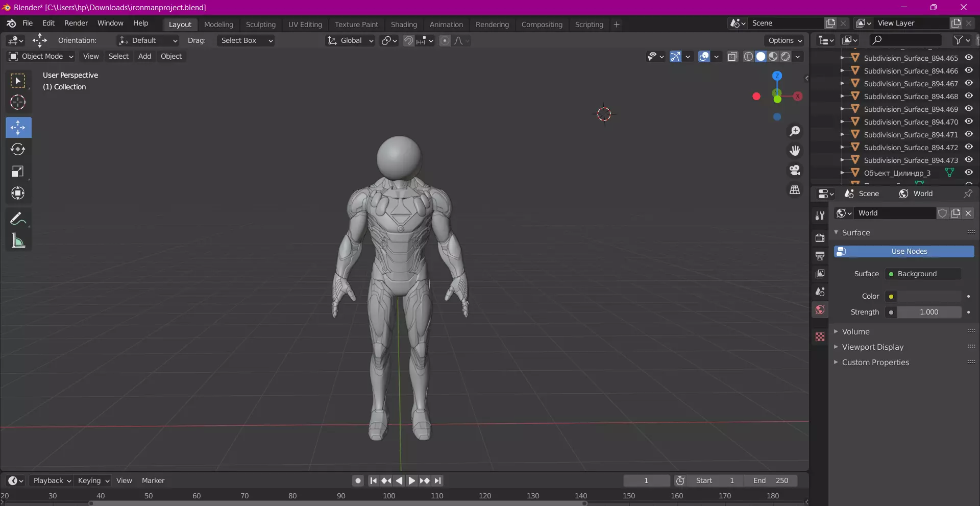Activate the Transform tool
The height and width of the screenshot is (506, 980).
click(x=18, y=193)
